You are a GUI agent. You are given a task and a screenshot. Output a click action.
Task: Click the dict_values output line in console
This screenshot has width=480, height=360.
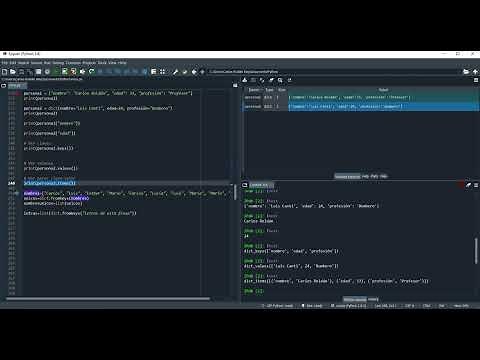pos(291,266)
